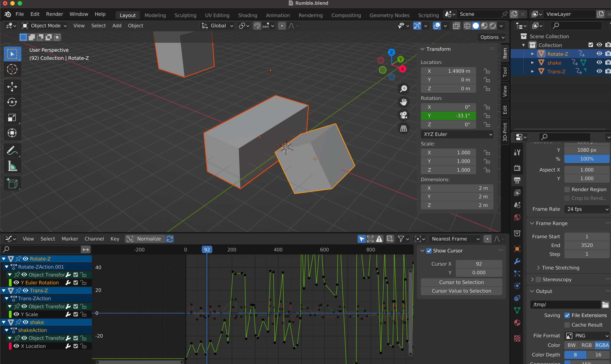
Task: Select the Measure tool
Action: (x=12, y=166)
